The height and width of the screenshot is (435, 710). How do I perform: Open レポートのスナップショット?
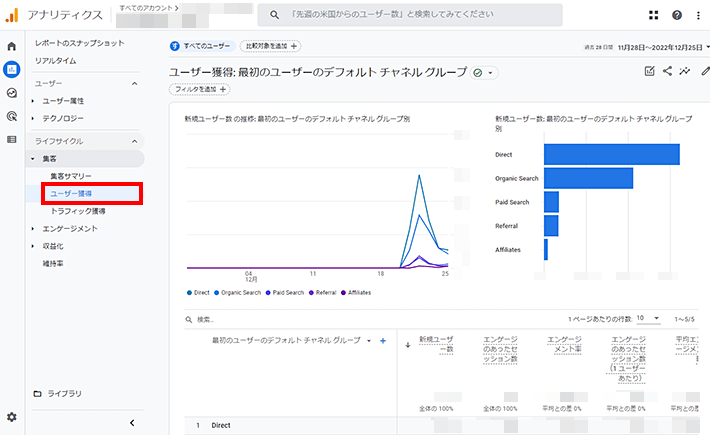tap(80, 43)
